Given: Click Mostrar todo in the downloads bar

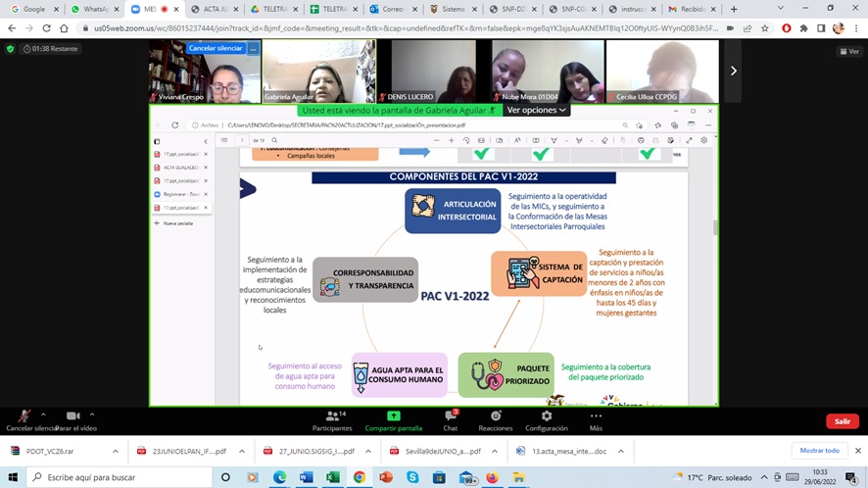Looking at the screenshot, I should 819,451.
